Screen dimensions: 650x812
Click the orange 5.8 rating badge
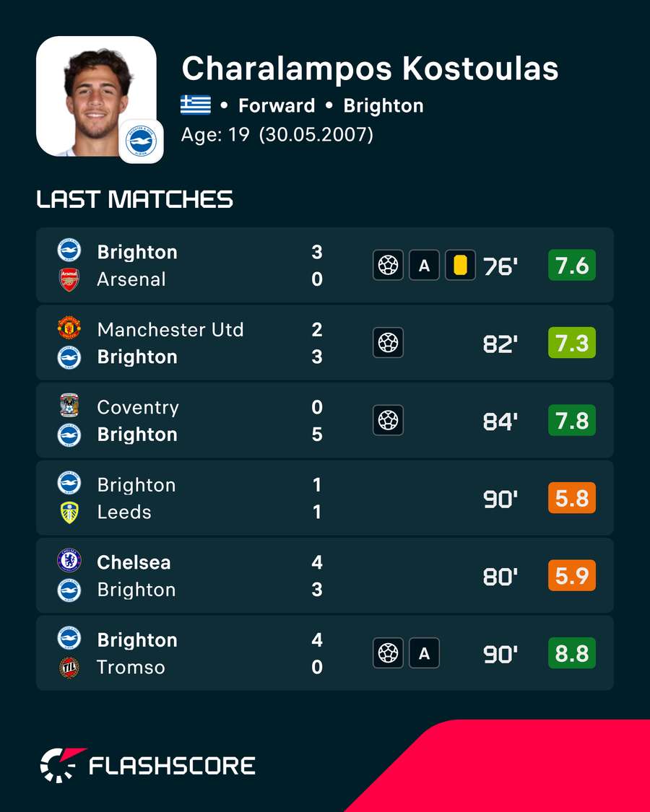(572, 497)
